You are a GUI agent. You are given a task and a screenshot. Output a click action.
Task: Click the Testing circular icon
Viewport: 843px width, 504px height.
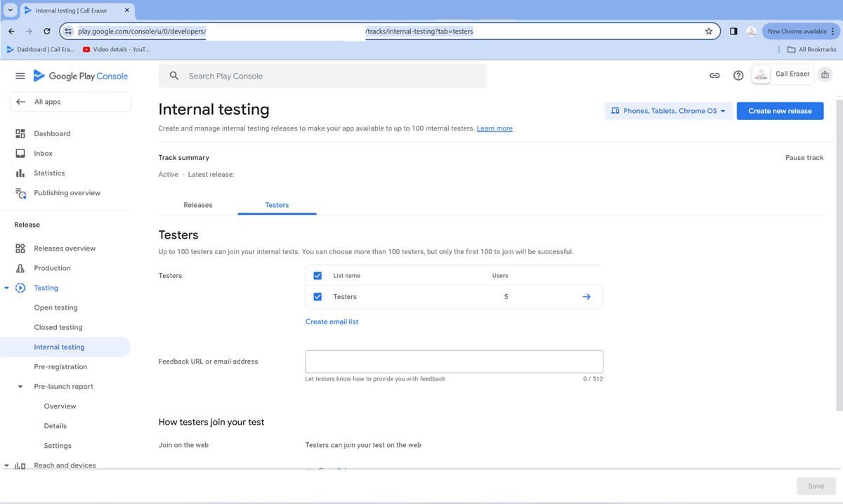coord(20,288)
